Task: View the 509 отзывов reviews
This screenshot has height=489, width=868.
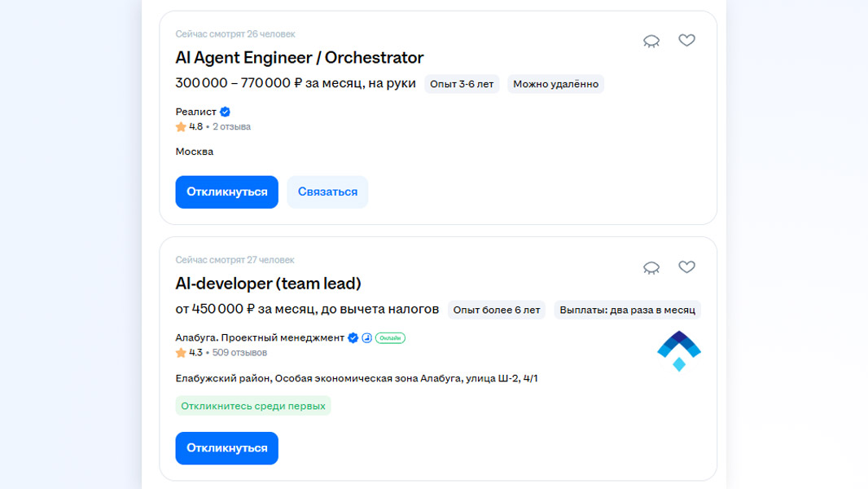Action: pyautogui.click(x=239, y=353)
